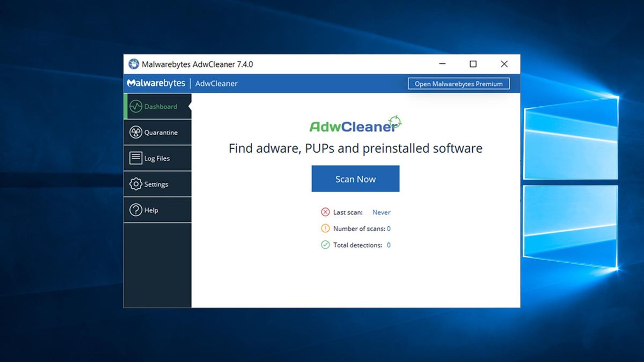Open the Log Files sidebar tab
644x362 pixels.
(x=158, y=158)
